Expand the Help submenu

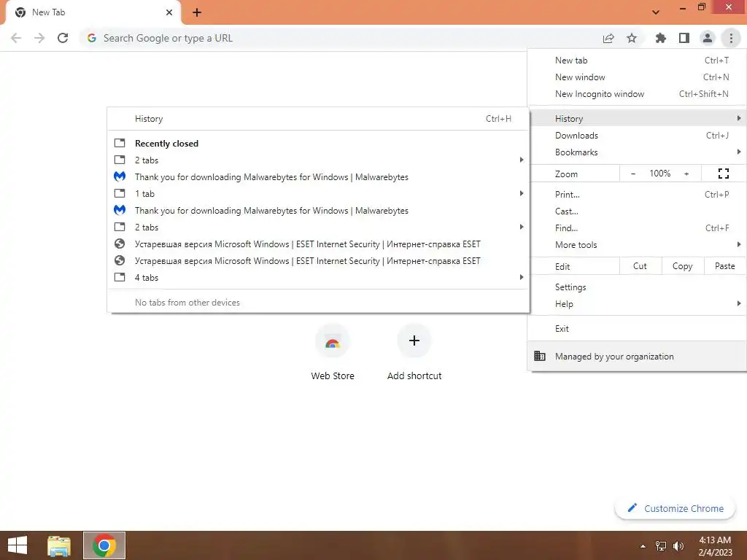click(x=637, y=304)
